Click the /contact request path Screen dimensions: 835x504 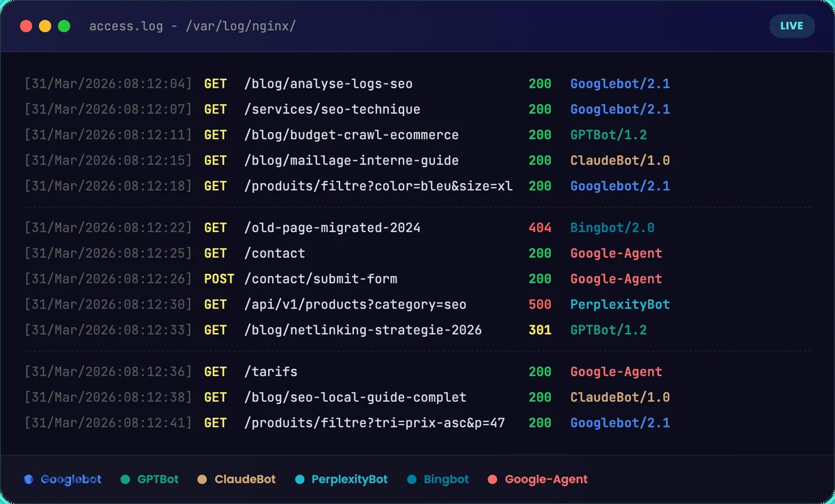click(274, 253)
